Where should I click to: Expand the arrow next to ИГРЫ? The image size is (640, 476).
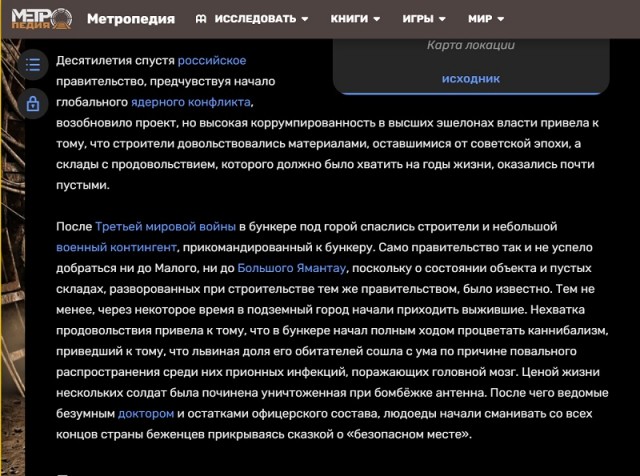pyautogui.click(x=442, y=19)
